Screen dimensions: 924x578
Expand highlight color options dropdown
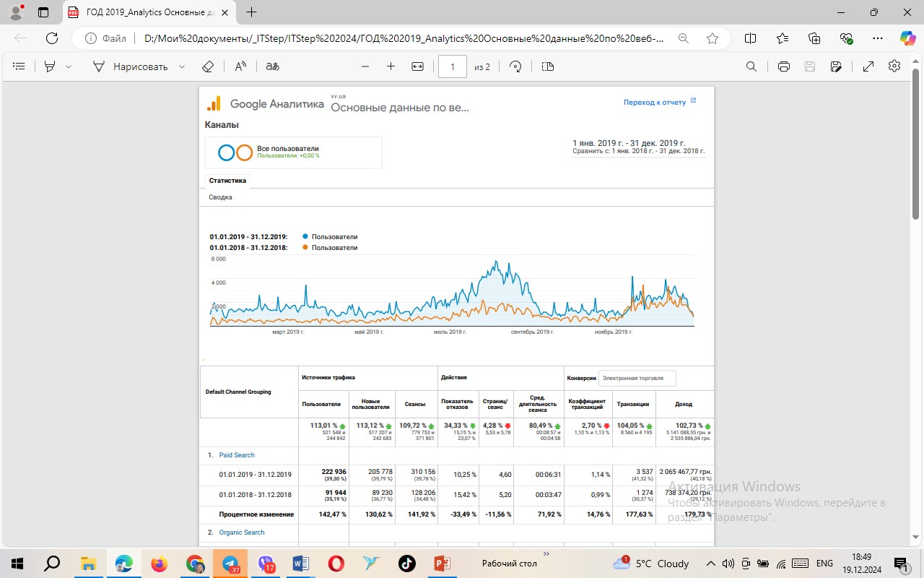point(69,66)
